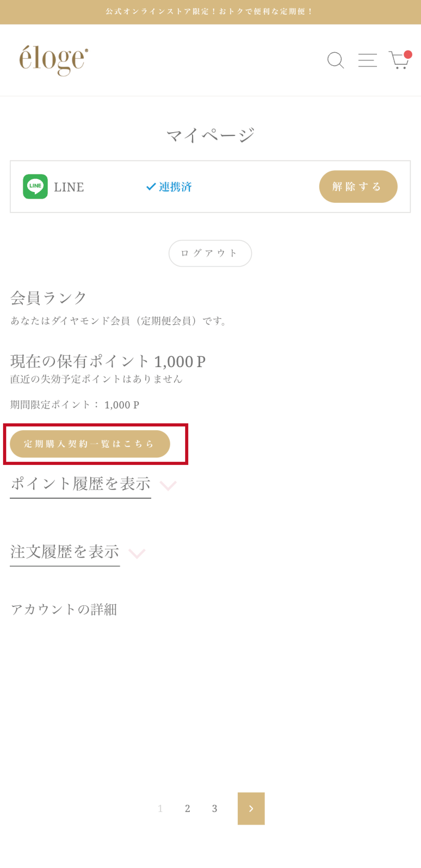421x868 pixels.
Task: Click the ログアウト button
Action: coord(210,253)
